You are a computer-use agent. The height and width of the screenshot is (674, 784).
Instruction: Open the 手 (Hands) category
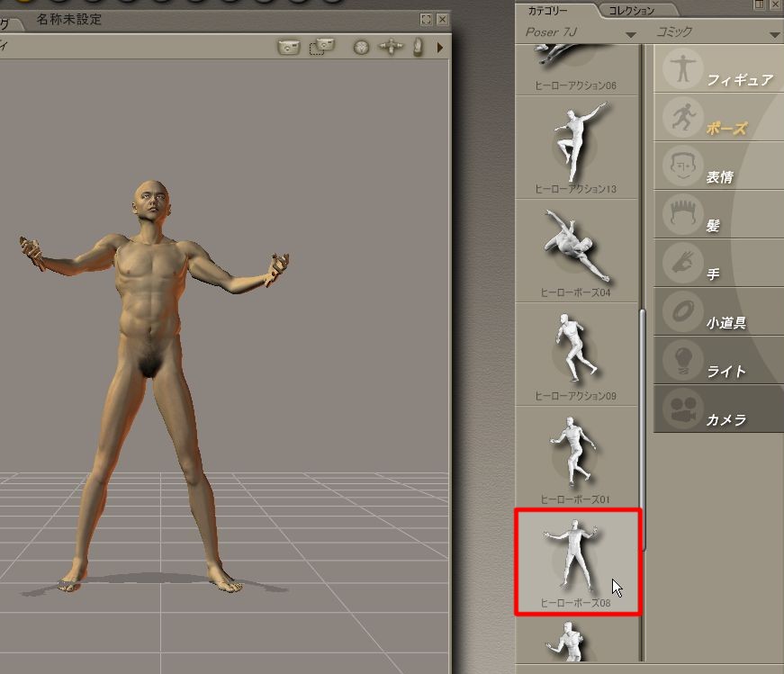[x=718, y=264]
